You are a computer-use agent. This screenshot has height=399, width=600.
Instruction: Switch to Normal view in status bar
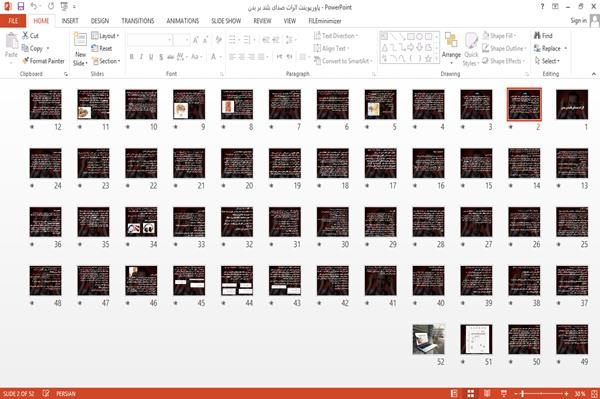pyautogui.click(x=454, y=393)
